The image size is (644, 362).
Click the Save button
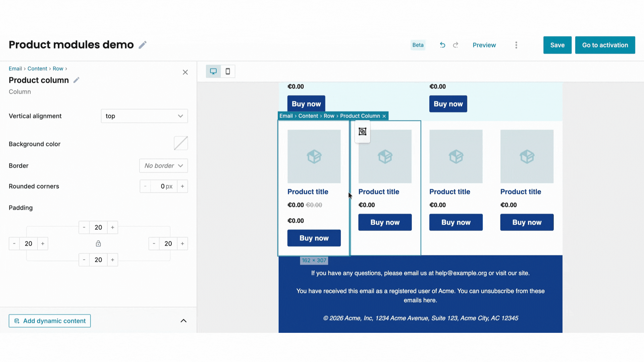pyautogui.click(x=557, y=45)
